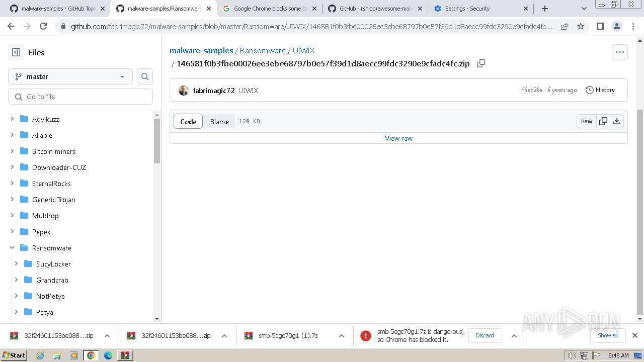Switch to the Code view tab
Image resolution: width=644 pixels, height=362 pixels.
click(x=188, y=121)
